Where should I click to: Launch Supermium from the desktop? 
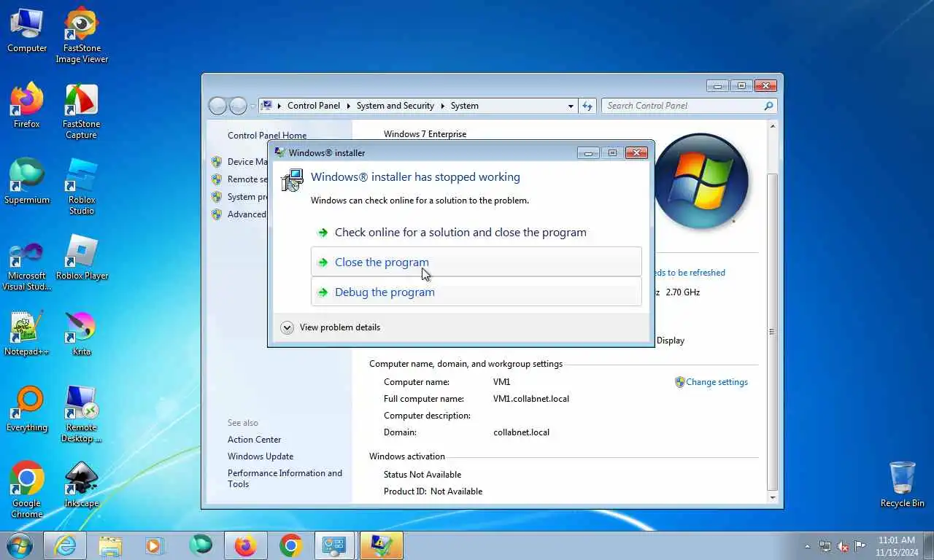(x=27, y=182)
